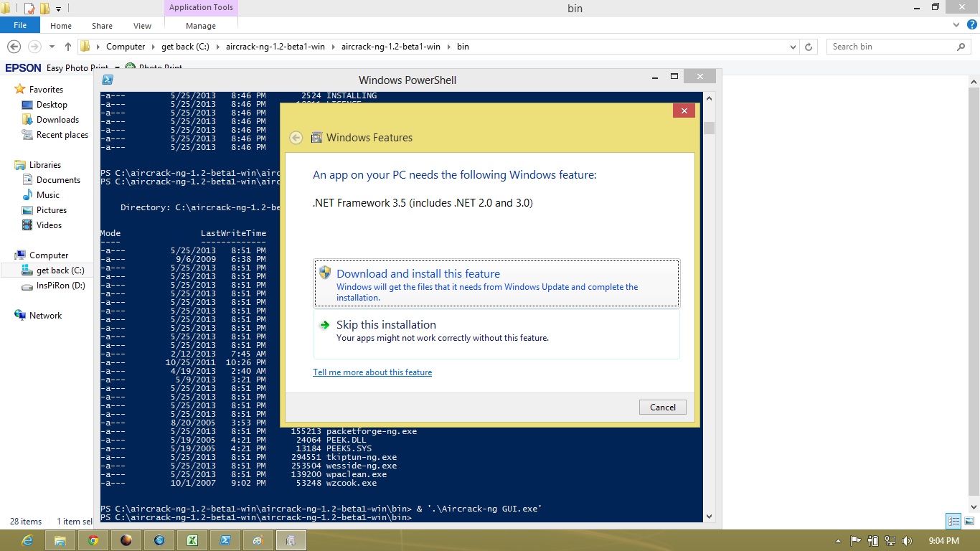980x551 pixels.
Task: Open the Share ribbon tab
Action: pos(102,26)
